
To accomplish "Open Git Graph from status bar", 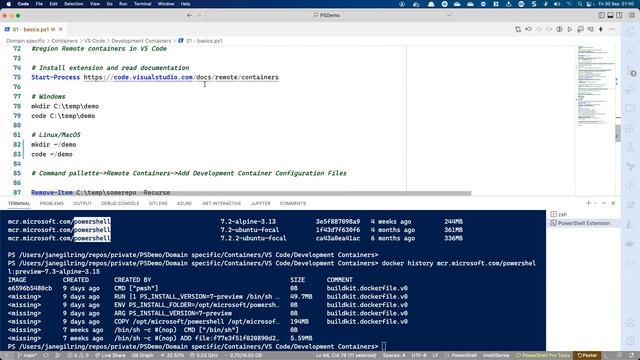I will pyautogui.click(x=142, y=356).
